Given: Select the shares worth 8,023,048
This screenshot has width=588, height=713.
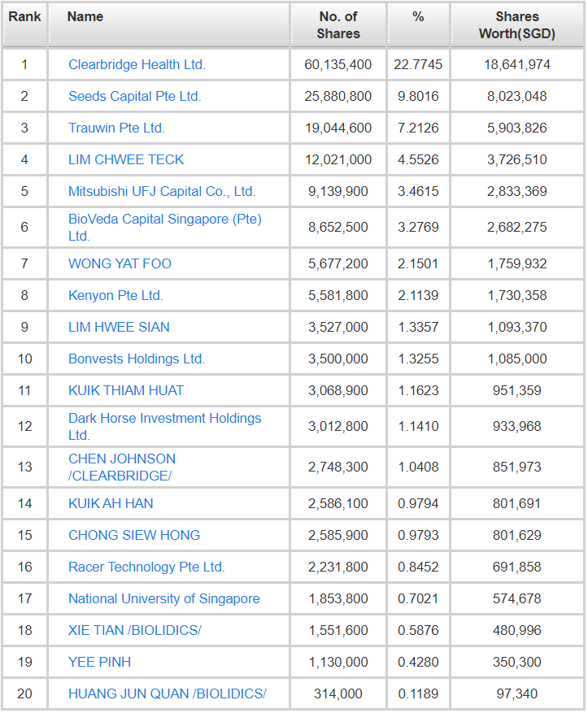Looking at the screenshot, I should [517, 97].
